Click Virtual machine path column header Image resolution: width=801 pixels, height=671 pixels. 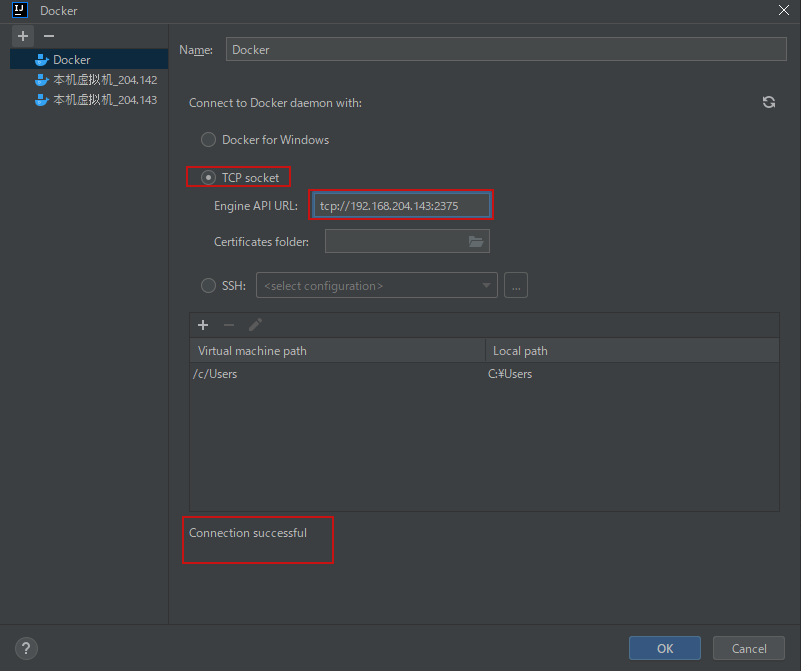point(337,351)
